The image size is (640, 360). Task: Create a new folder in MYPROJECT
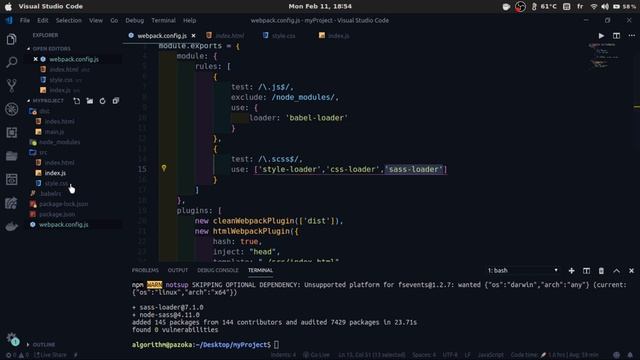(x=90, y=101)
